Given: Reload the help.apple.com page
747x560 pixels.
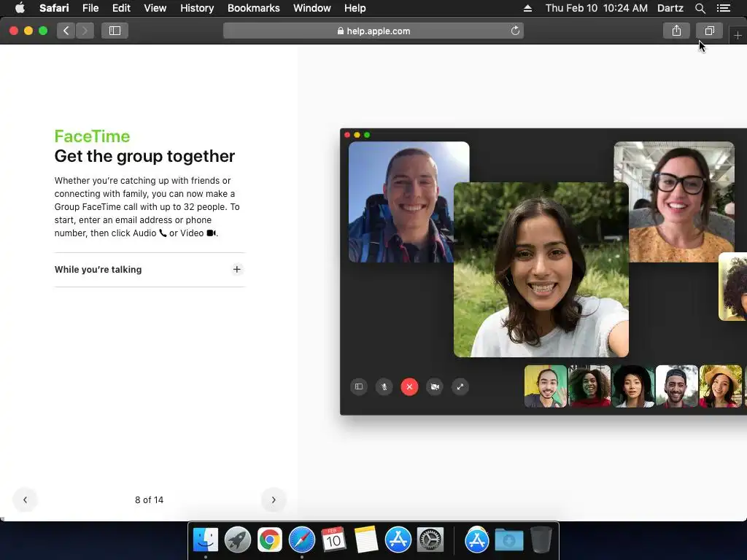Looking at the screenshot, I should click(x=515, y=31).
